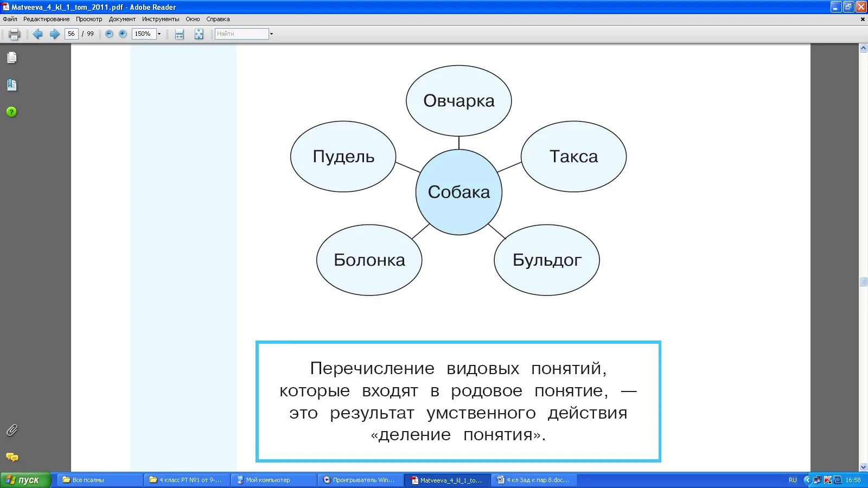868x488 pixels.
Task: Open the Инструменты menu
Action: [x=161, y=19]
